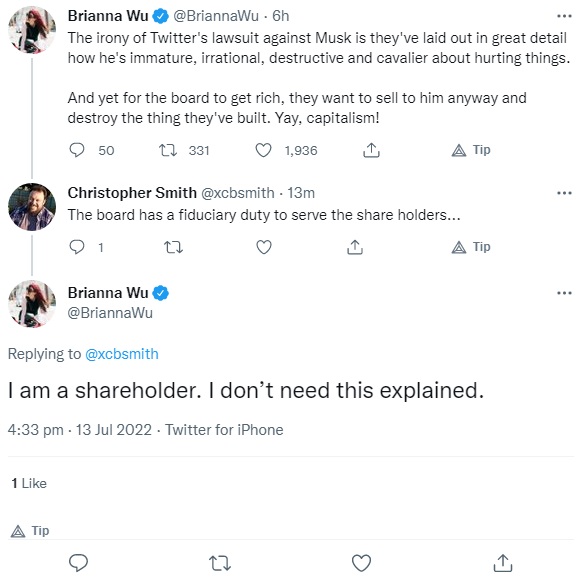Viewport: 582px width, 578px height.
Task: Tip Brianna Wu on the top tweet
Action: [x=471, y=150]
